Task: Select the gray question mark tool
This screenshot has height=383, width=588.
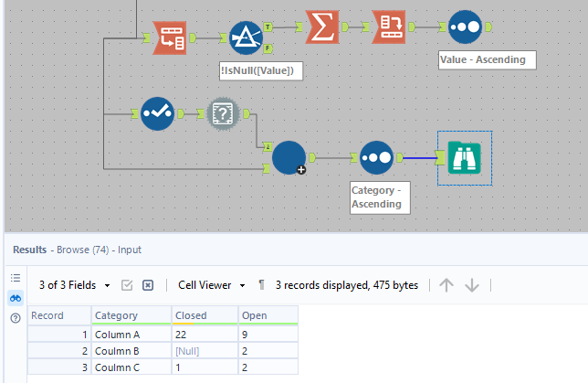Action: [x=223, y=113]
